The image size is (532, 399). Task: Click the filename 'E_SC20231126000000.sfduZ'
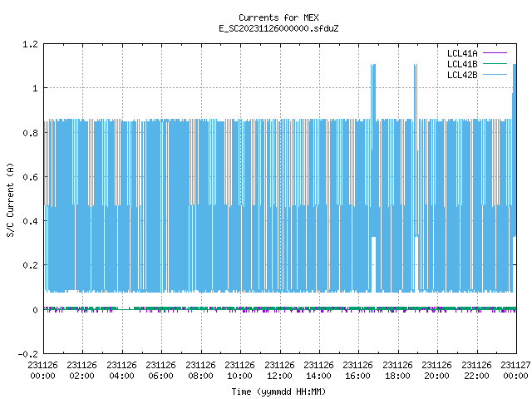click(x=278, y=28)
